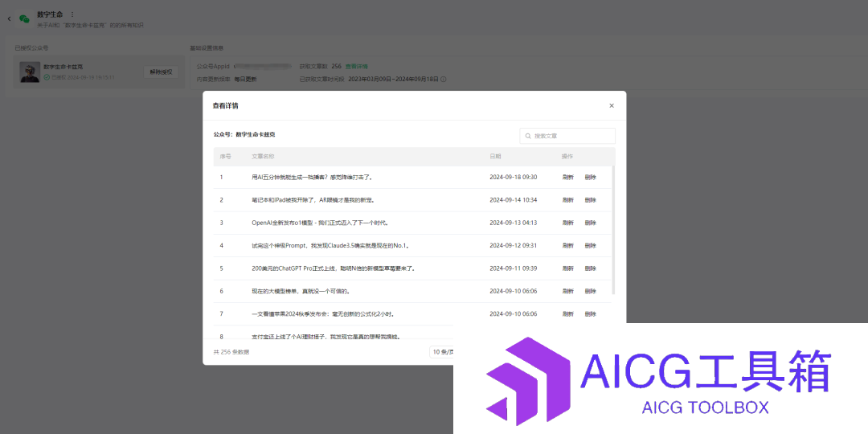Refresh the article dated 2024-09-14 10:34
Image resolution: width=868 pixels, height=434 pixels.
point(568,200)
